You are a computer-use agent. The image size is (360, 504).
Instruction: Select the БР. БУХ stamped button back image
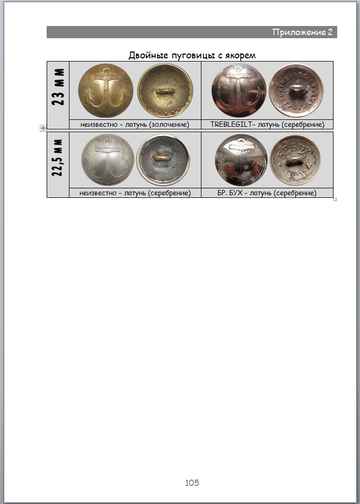pos(295,160)
